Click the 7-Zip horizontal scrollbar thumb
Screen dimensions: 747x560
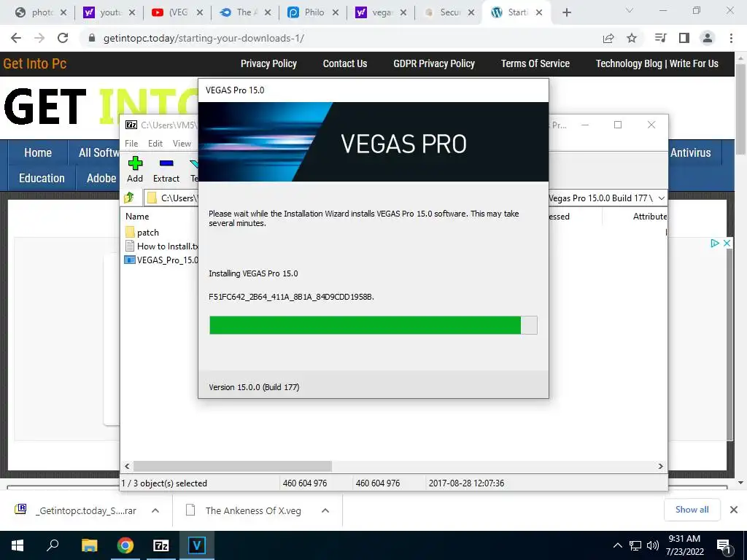click(x=233, y=466)
